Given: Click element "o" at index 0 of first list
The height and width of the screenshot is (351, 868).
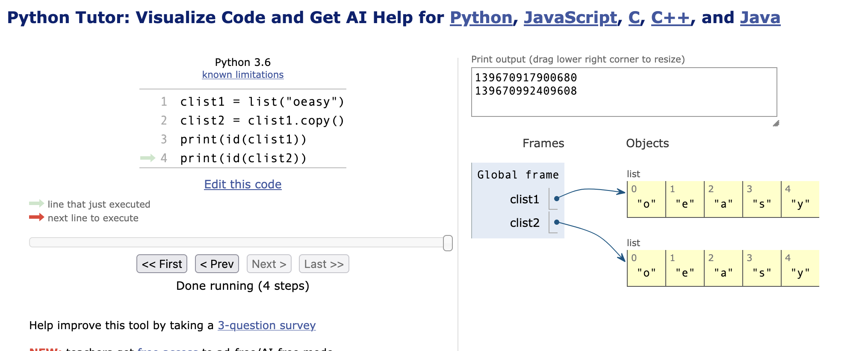Looking at the screenshot, I should pyautogui.click(x=646, y=203).
